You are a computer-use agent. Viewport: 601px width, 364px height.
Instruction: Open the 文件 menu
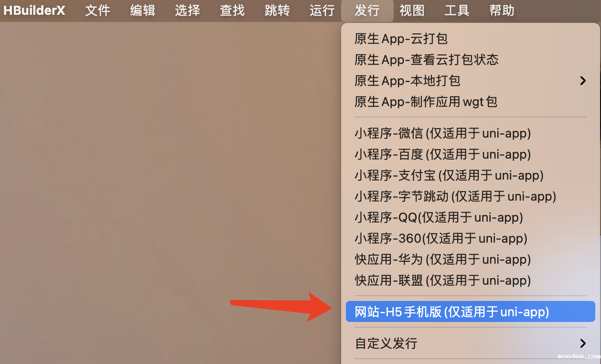pos(97,10)
